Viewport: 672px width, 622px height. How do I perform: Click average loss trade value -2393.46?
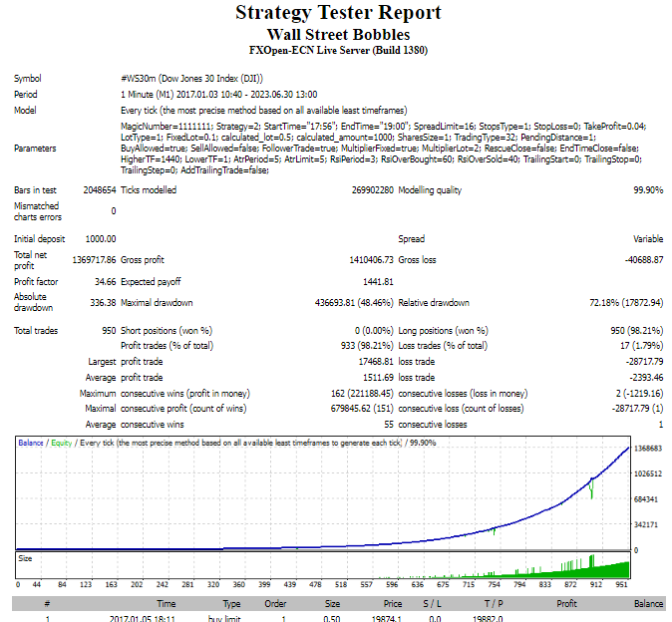click(x=646, y=378)
